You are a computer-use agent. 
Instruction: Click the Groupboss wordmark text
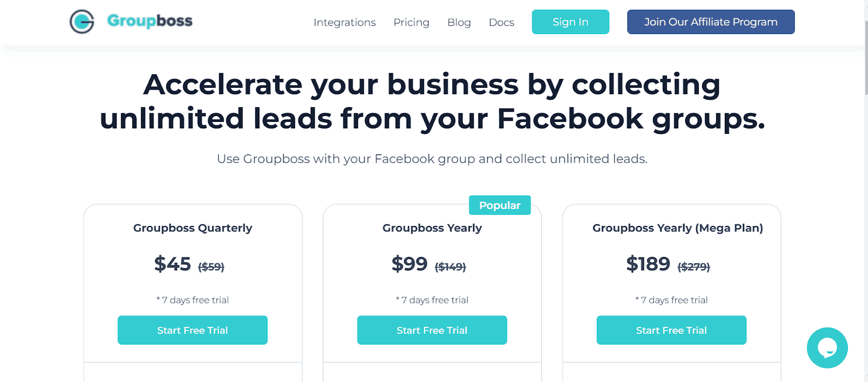click(x=150, y=21)
